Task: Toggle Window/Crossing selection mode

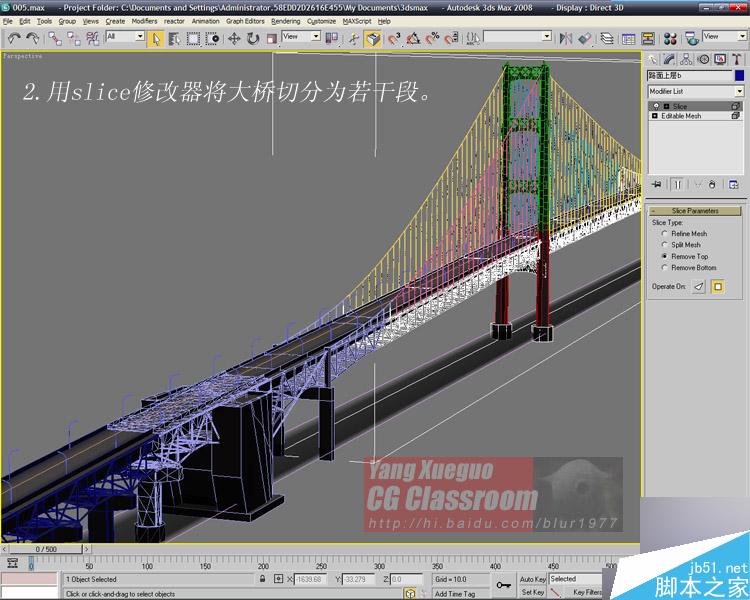Action: click(212, 39)
